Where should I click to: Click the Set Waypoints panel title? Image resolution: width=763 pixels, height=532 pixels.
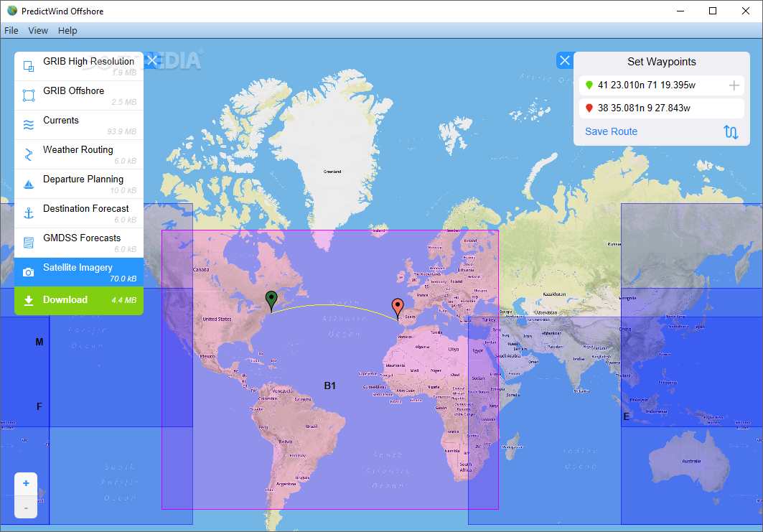pos(661,62)
